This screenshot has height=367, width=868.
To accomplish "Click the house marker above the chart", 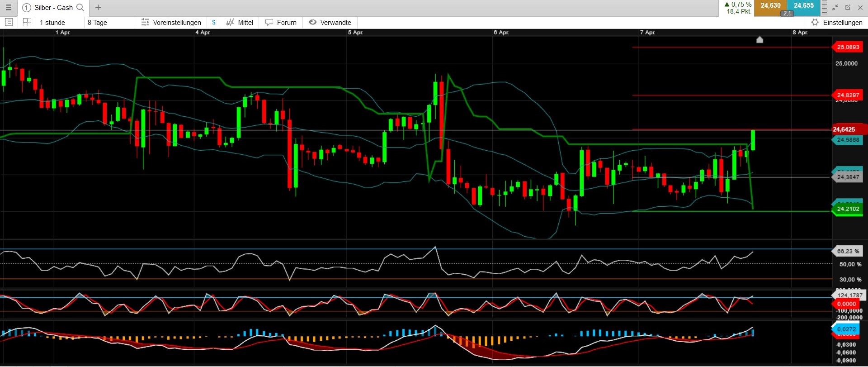I will (x=759, y=40).
